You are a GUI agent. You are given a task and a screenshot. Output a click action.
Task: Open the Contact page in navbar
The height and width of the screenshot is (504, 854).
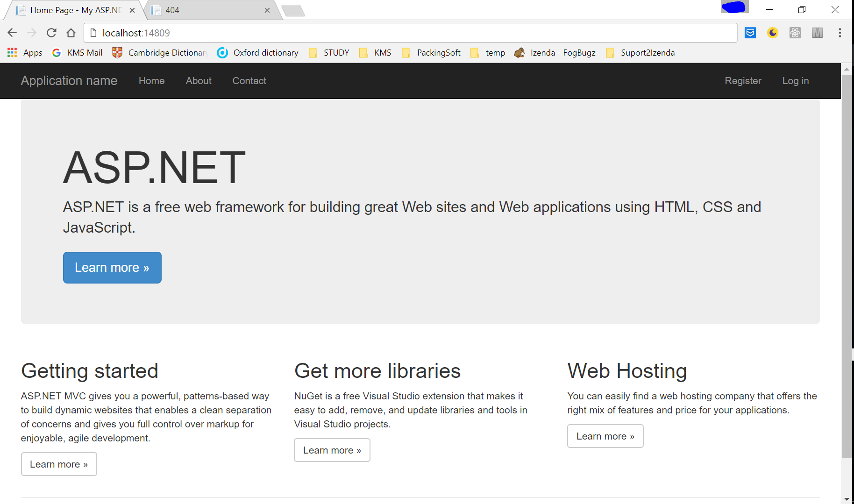click(x=249, y=81)
